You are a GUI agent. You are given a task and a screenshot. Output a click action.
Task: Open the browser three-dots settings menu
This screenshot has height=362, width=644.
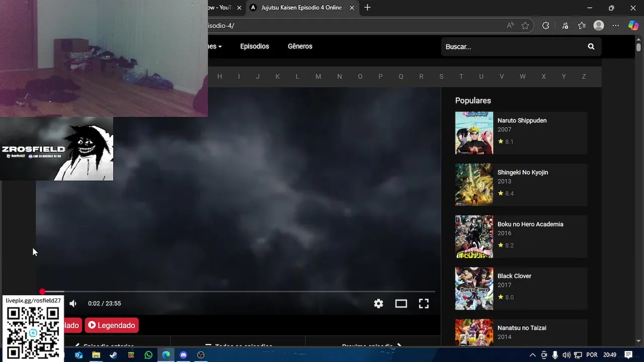616,26
